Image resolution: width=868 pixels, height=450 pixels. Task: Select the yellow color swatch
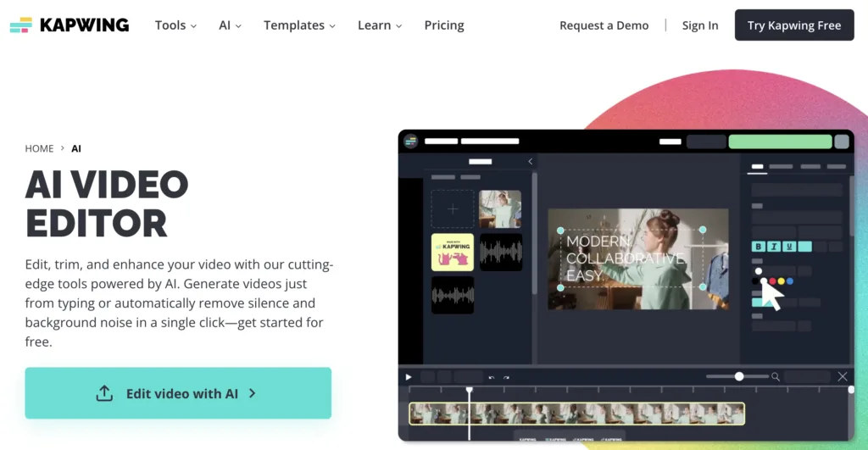tap(781, 281)
